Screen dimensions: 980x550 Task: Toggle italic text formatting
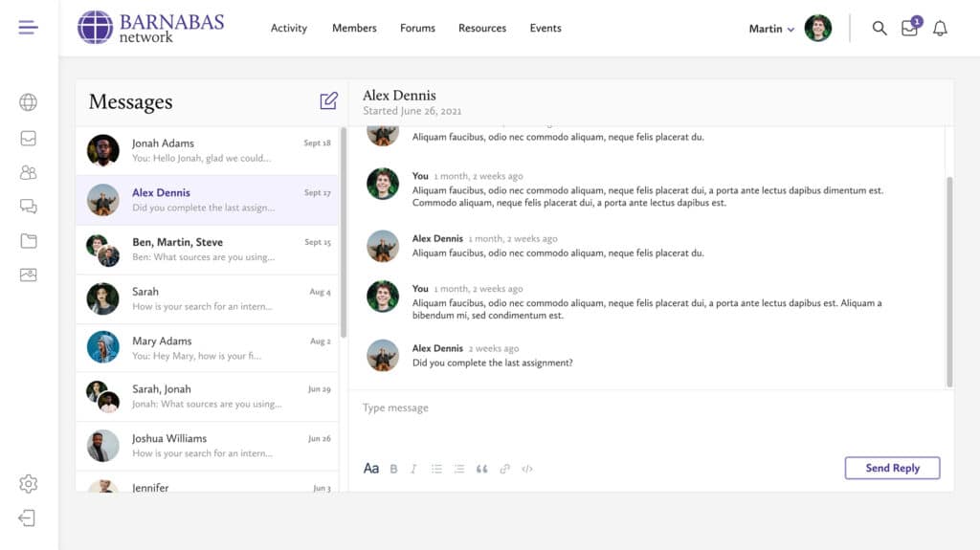pos(413,469)
